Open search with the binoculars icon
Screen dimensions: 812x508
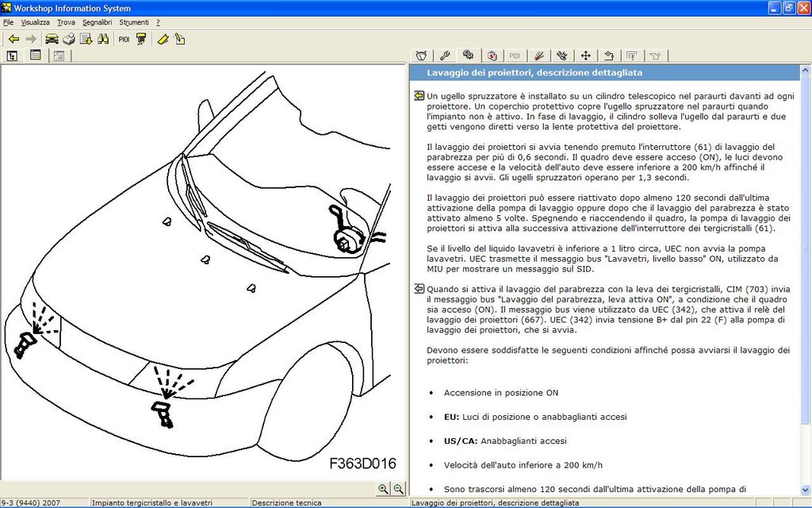103,39
